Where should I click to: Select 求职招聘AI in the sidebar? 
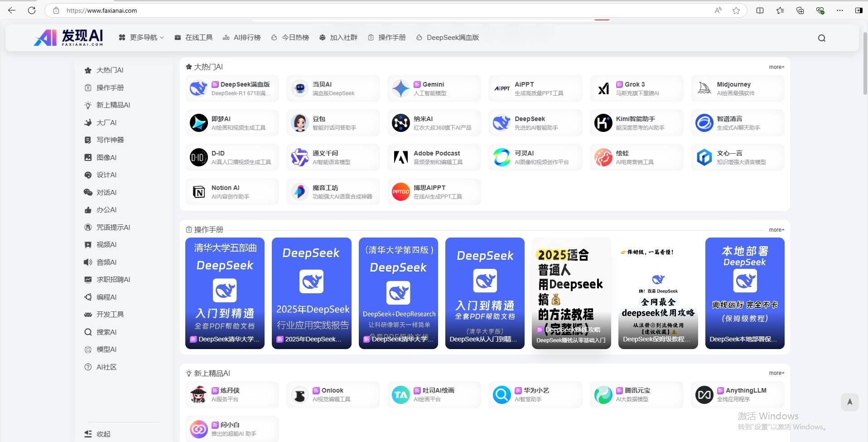[x=107, y=280]
